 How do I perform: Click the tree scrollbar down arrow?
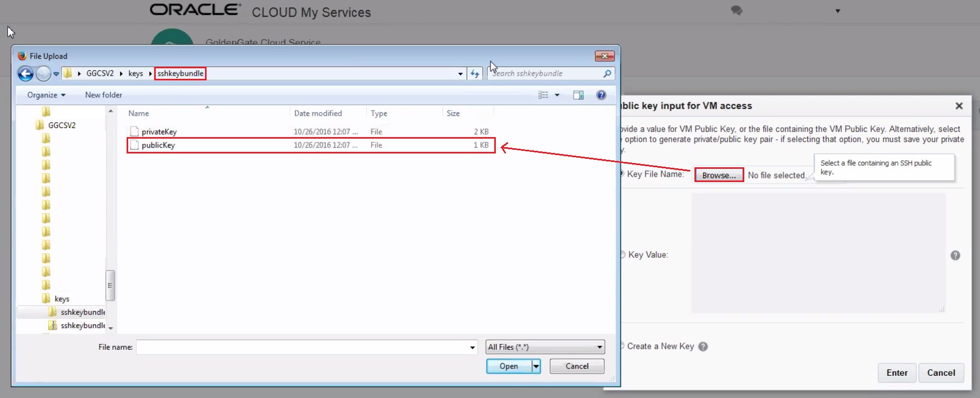[x=111, y=328]
